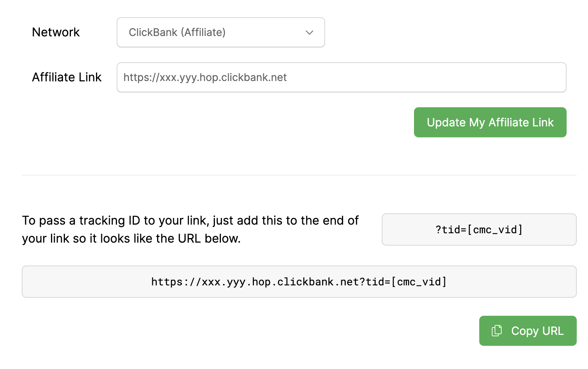The image size is (588, 369).
Task: Click the horizontal divider line
Action: click(299, 175)
